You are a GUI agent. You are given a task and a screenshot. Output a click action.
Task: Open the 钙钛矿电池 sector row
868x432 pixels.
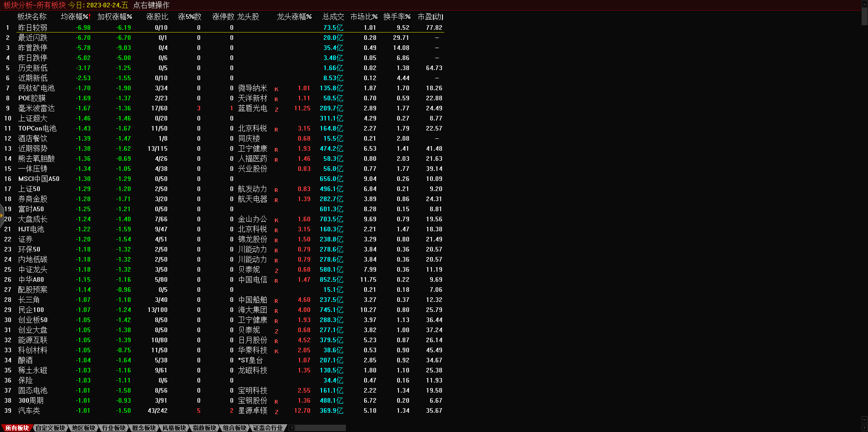click(x=36, y=88)
